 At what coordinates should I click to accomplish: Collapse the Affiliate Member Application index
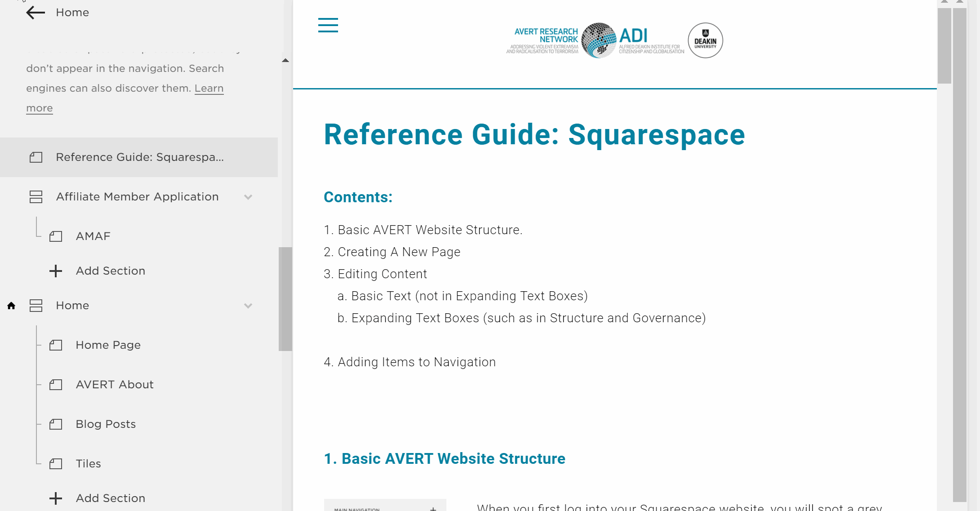click(248, 197)
